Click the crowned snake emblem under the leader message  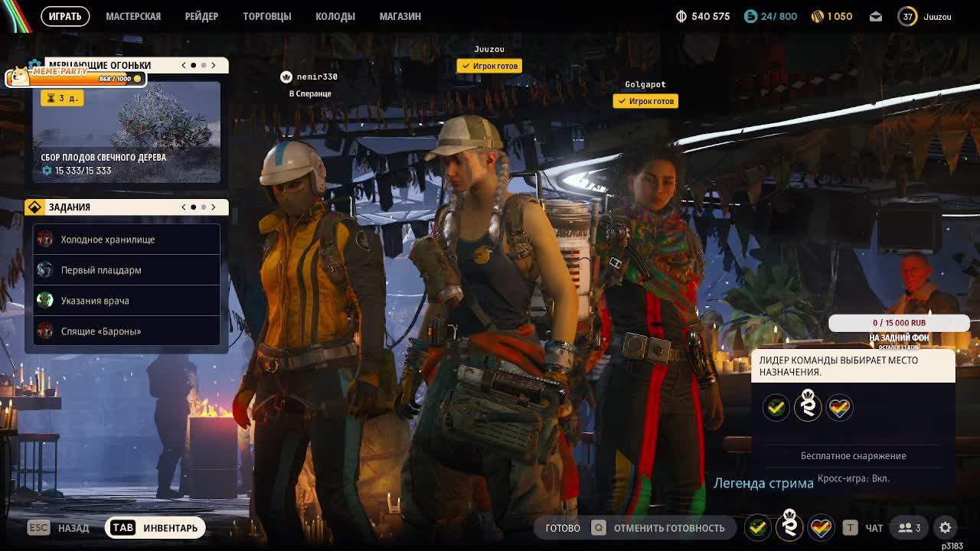pyautogui.click(x=808, y=406)
